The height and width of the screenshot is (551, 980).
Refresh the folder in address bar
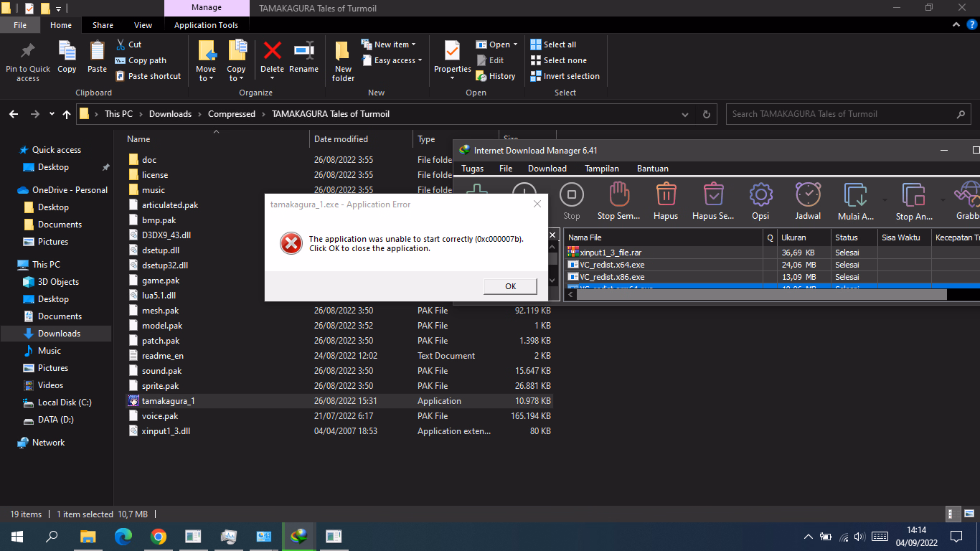[707, 114]
